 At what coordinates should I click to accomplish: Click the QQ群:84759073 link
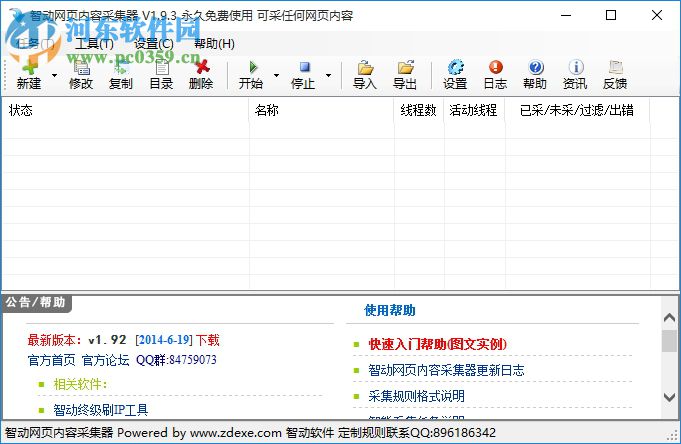176,360
